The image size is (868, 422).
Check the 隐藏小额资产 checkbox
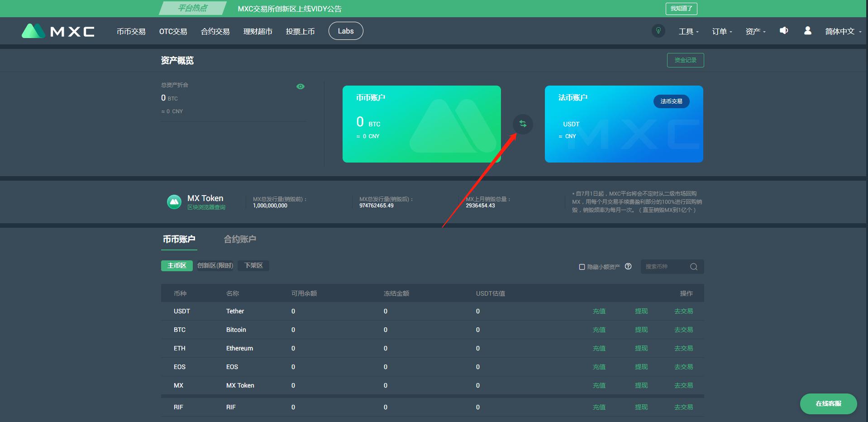(x=582, y=267)
